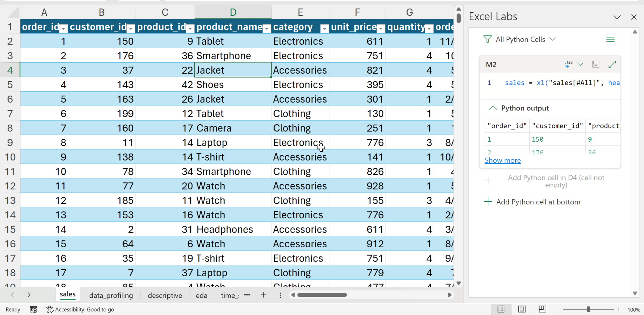Viewport: 644px width, 315px height.
Task: Switch to the data_profiling sheet tab
Action: 111,295
